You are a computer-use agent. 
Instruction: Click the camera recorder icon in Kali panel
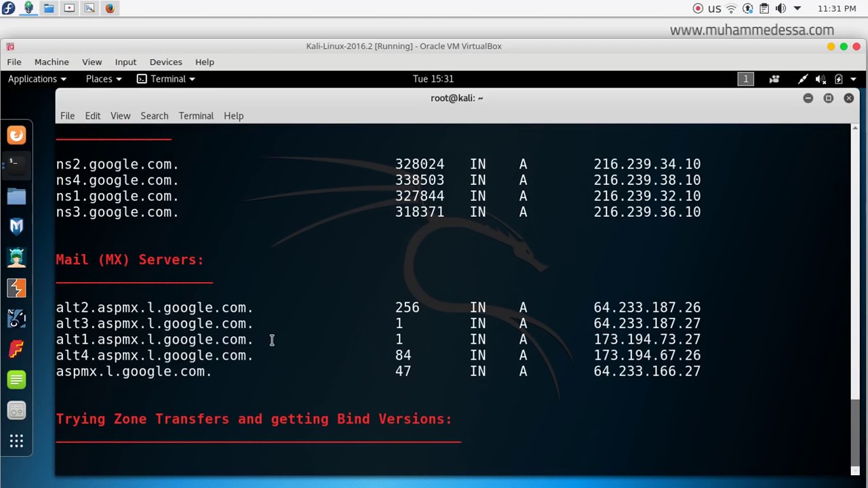(x=774, y=79)
